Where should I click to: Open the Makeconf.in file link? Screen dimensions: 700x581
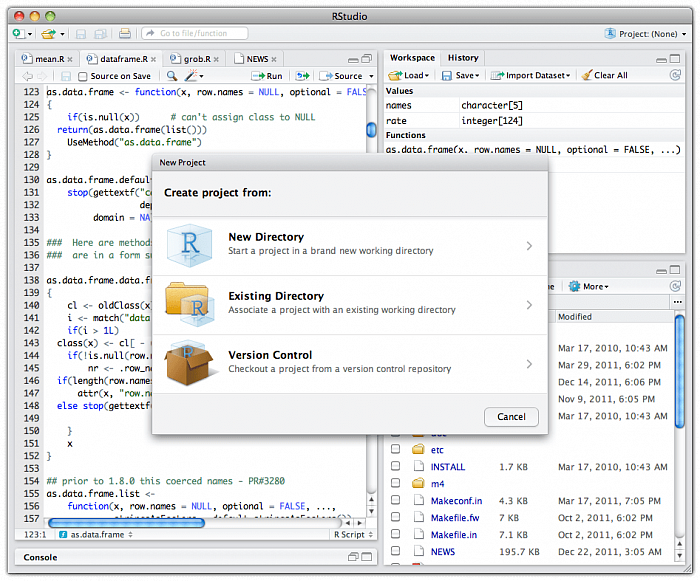(x=456, y=501)
